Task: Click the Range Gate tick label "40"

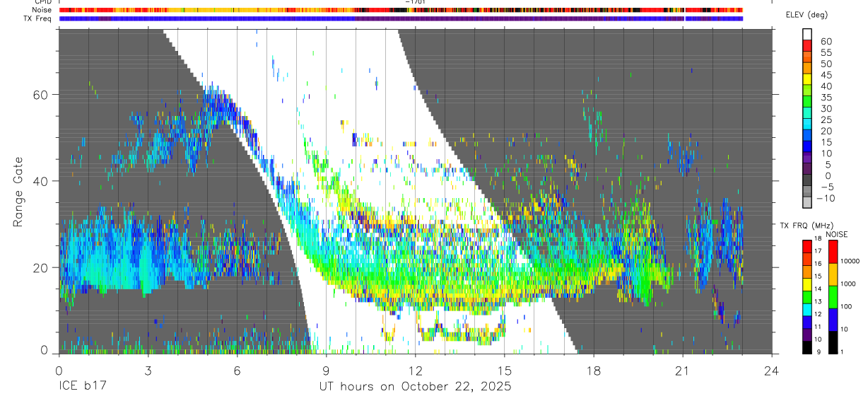Action: [41, 181]
